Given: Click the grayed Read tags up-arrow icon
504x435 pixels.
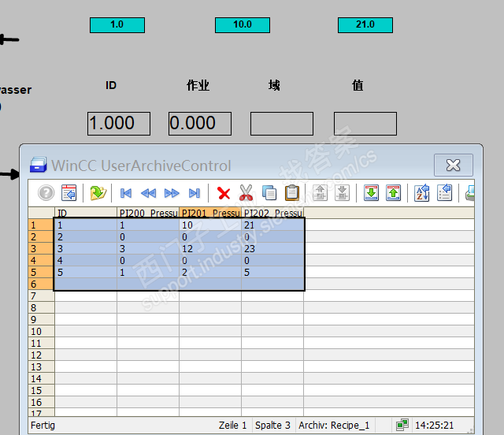Looking at the screenshot, I should [x=320, y=193].
